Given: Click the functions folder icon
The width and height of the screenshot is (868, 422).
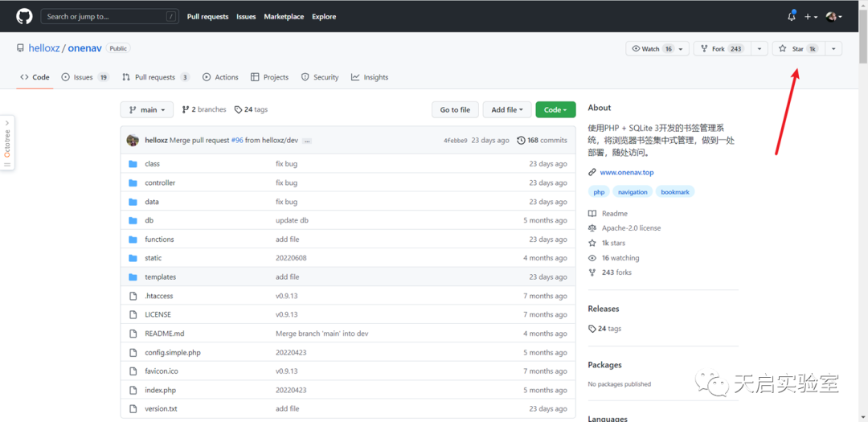Looking at the screenshot, I should coord(133,240).
